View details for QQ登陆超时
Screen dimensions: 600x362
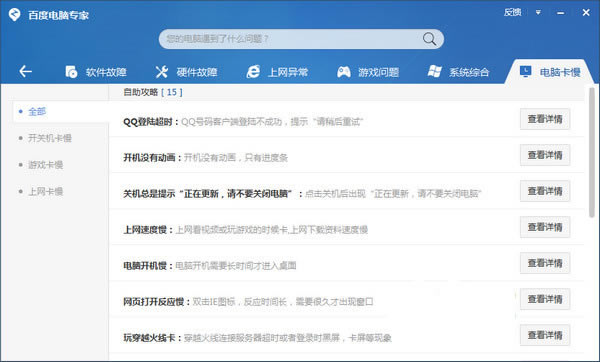click(545, 119)
